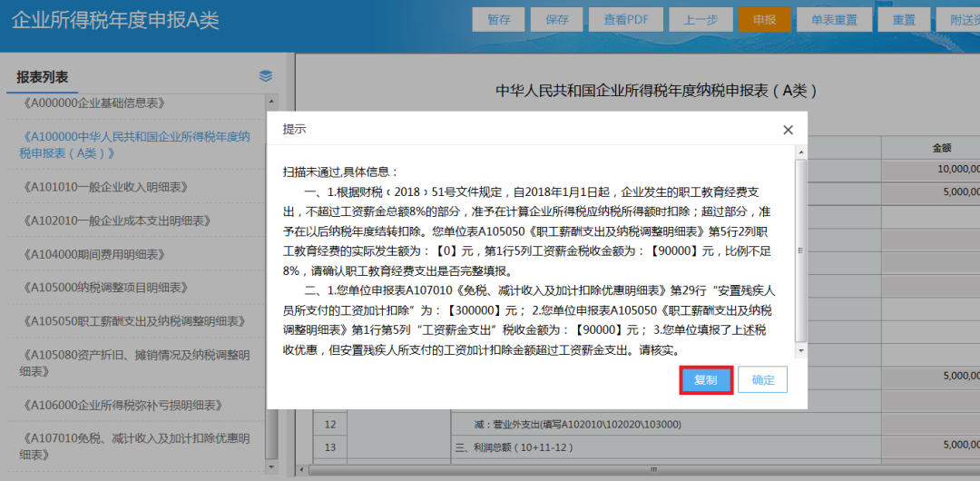Open A105000纳税调整项目明细表

coord(104,288)
